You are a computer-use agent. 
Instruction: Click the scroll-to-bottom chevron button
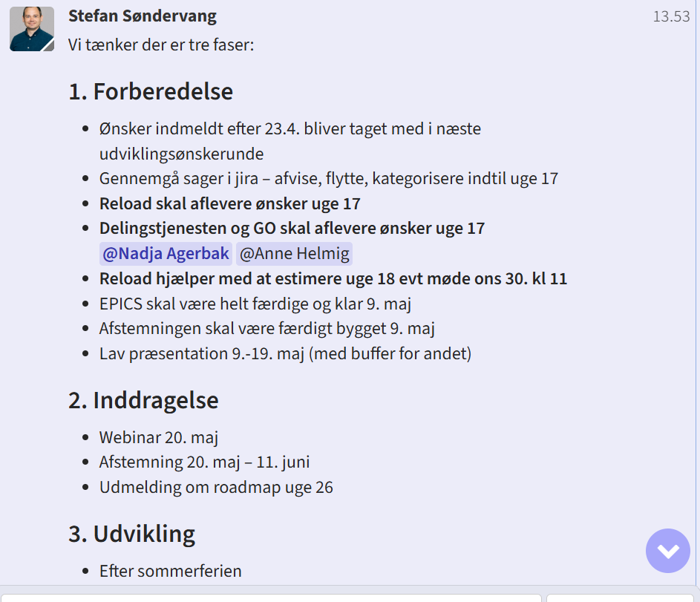667,551
